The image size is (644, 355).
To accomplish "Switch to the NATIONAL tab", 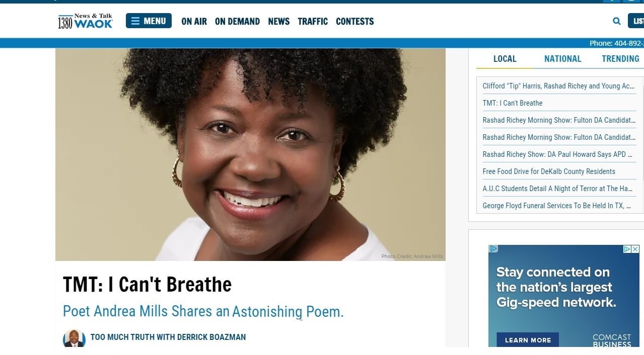I will pyautogui.click(x=562, y=59).
